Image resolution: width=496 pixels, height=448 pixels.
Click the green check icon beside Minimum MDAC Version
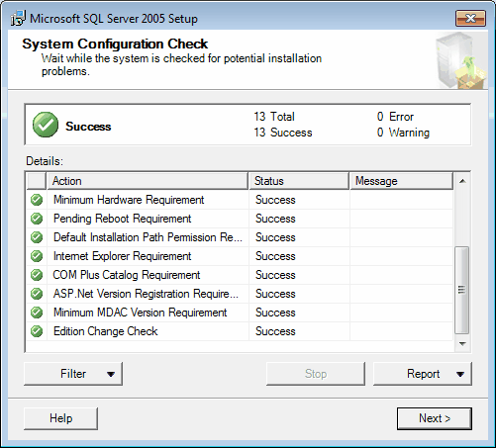(37, 313)
